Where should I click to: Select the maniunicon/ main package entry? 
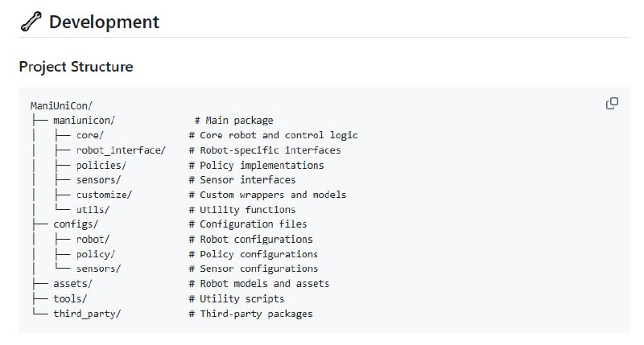point(85,121)
